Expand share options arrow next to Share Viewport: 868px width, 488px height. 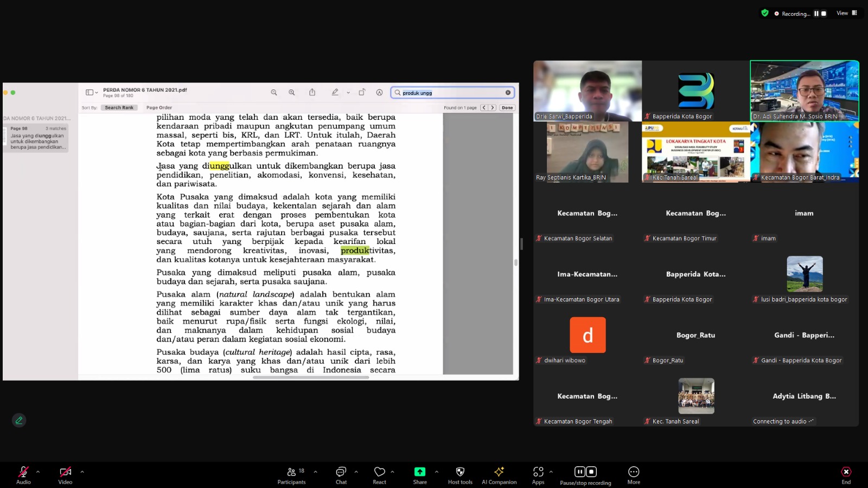[437, 472]
